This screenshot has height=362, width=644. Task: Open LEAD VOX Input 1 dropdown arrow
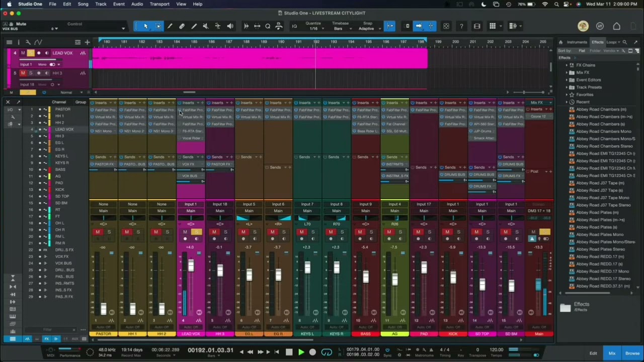click(59, 64)
